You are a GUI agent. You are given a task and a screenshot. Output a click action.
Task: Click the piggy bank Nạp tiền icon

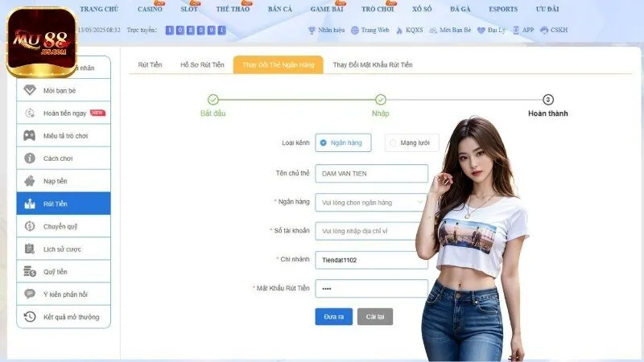click(x=30, y=181)
